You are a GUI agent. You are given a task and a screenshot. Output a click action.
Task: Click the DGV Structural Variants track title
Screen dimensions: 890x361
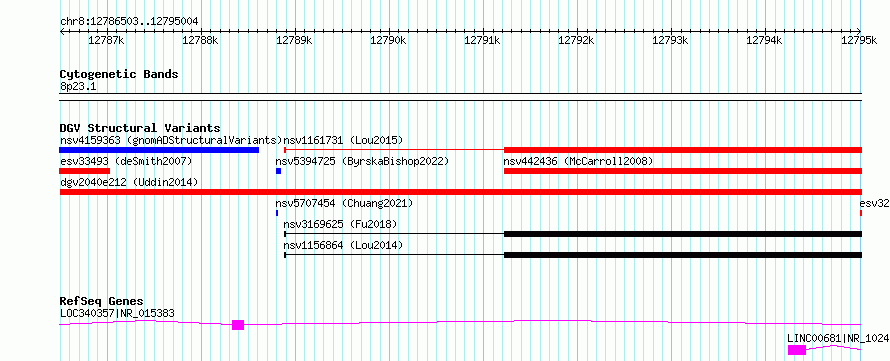pyautogui.click(x=140, y=128)
